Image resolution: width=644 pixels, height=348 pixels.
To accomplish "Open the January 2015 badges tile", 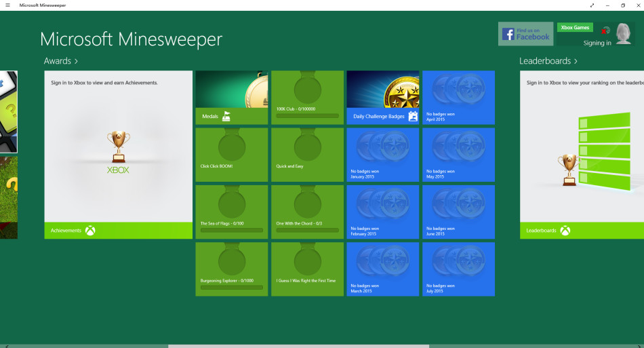I will point(383,155).
